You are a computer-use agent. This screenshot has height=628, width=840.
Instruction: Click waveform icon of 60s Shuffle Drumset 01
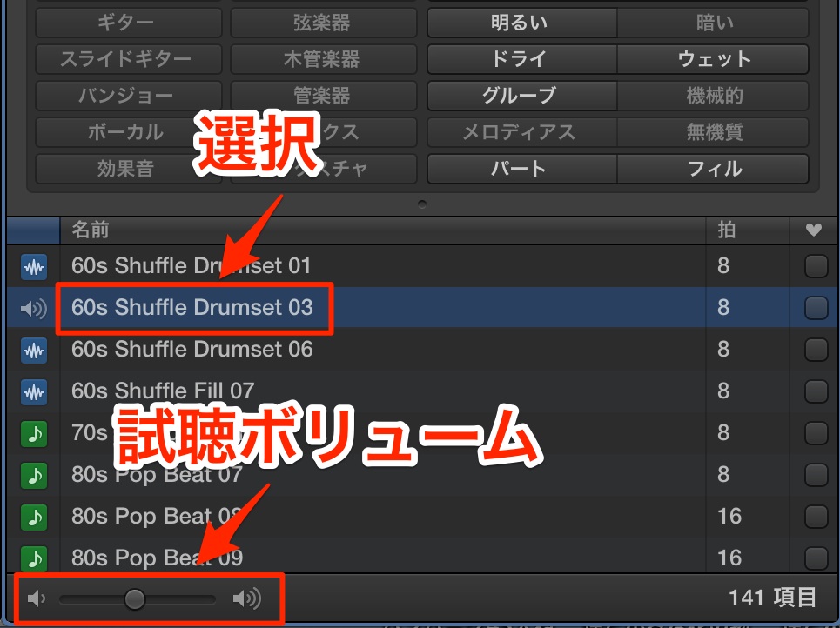click(x=34, y=267)
